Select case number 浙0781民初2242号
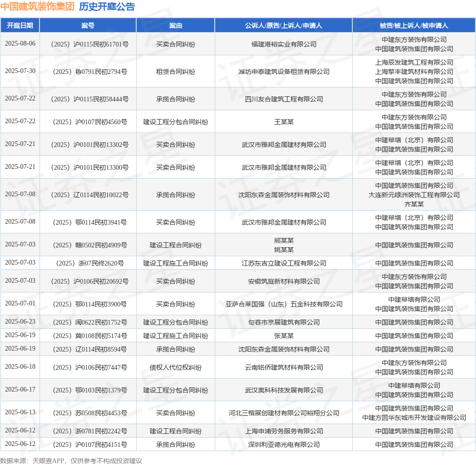The image size is (476, 465). tap(90, 431)
